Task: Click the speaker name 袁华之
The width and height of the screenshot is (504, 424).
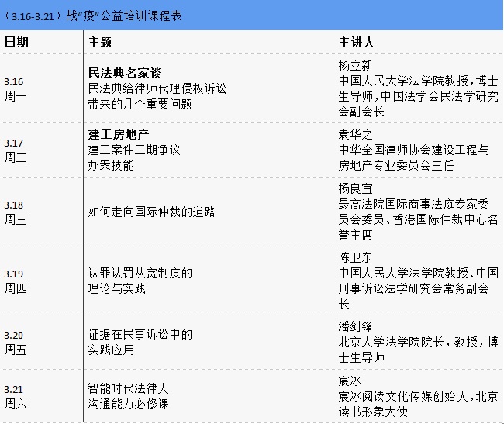Action: (355, 134)
